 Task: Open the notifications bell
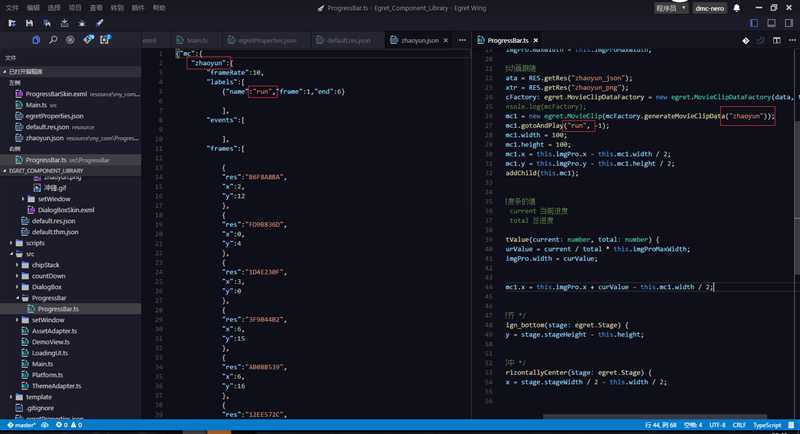pyautogui.click(x=737, y=8)
